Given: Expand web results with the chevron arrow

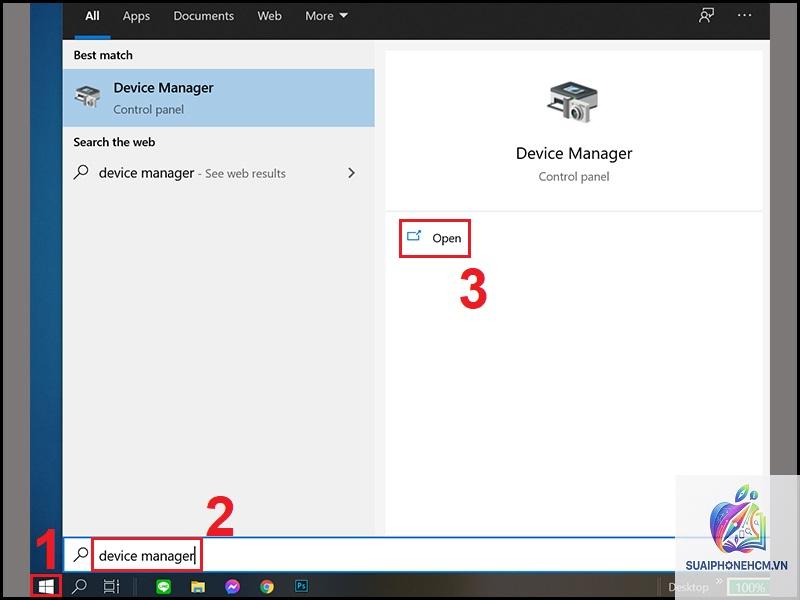Looking at the screenshot, I should pos(352,173).
